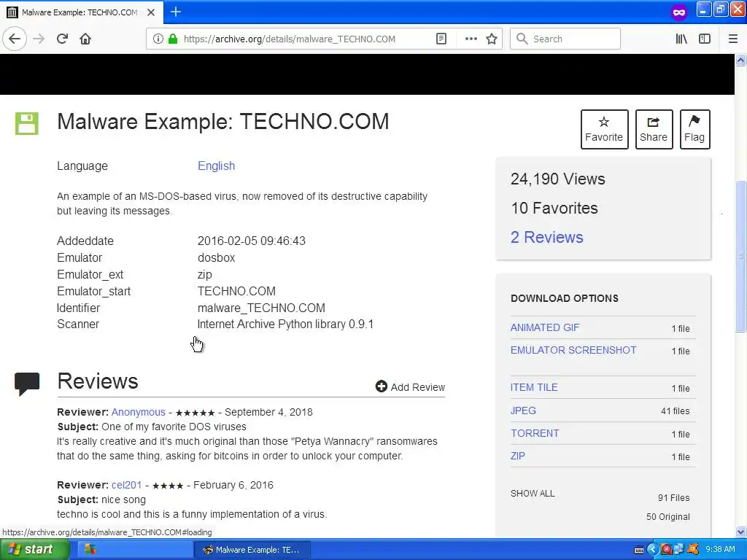Click the 91 Files count text
The image size is (747, 560).
(x=673, y=497)
